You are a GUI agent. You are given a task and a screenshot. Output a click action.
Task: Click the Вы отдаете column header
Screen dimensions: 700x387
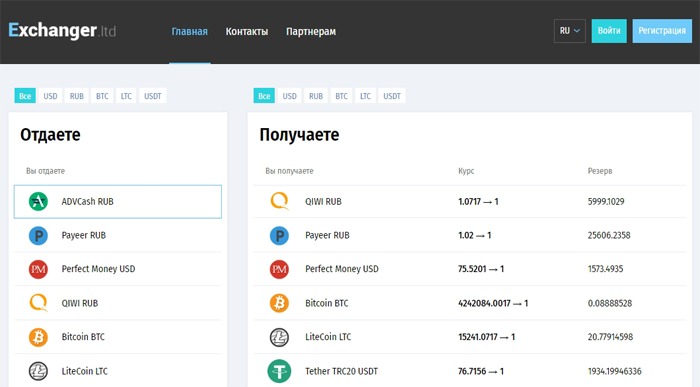coord(46,171)
